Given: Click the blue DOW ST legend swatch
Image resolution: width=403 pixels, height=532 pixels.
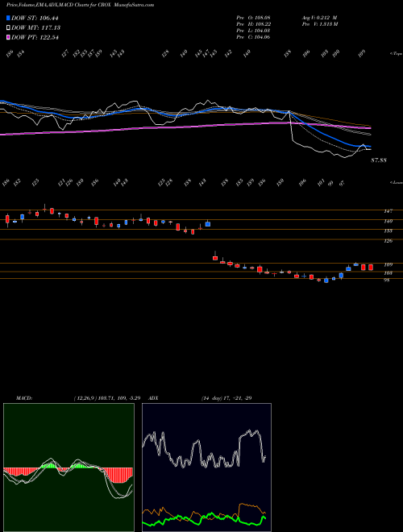Looking at the screenshot, I should click(x=8, y=18).
